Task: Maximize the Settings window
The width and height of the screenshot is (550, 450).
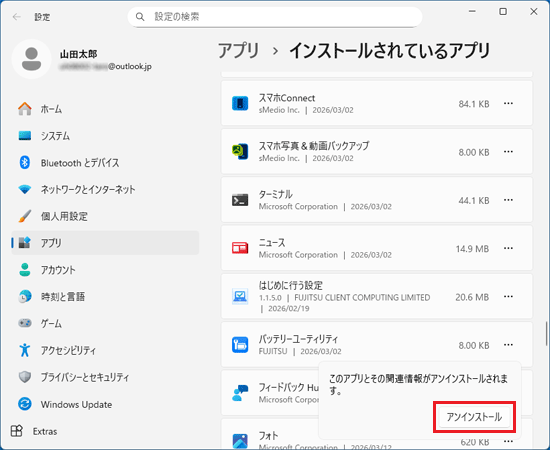Action: [x=503, y=12]
